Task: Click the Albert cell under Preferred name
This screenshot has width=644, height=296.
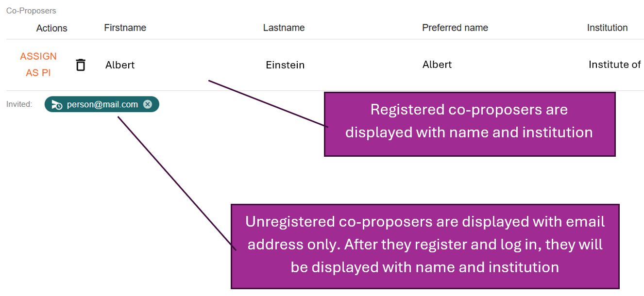Action: [x=437, y=65]
